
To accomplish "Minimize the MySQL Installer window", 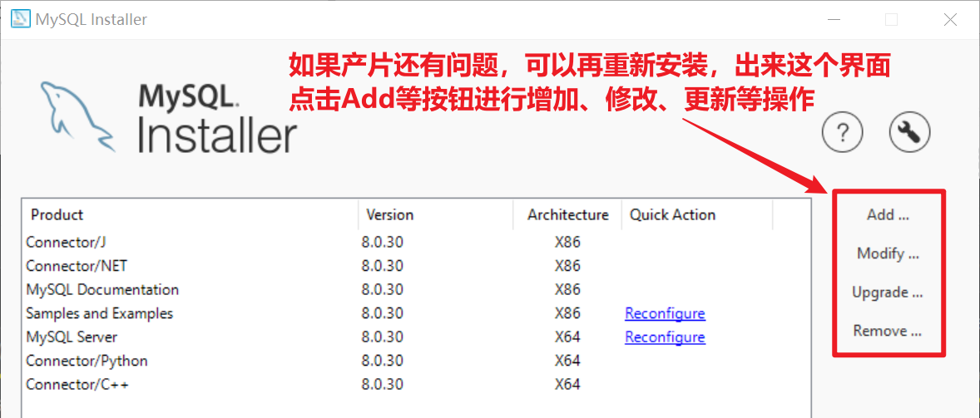I will click(833, 20).
